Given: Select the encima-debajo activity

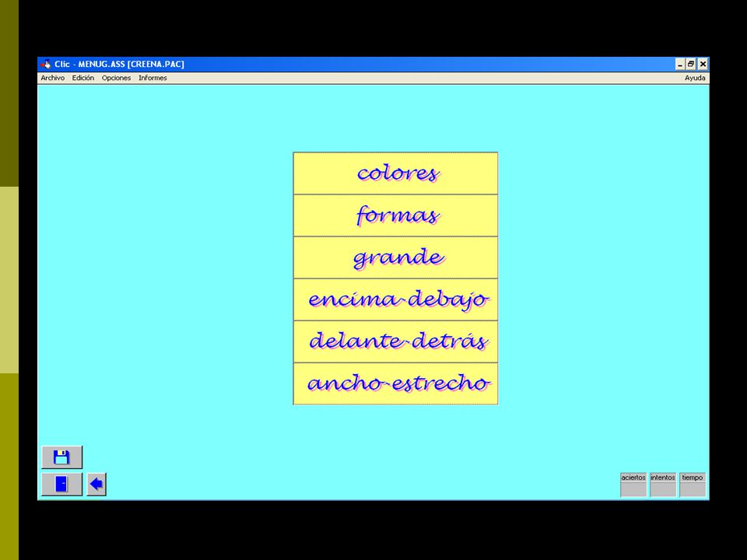Looking at the screenshot, I should pos(395,299).
